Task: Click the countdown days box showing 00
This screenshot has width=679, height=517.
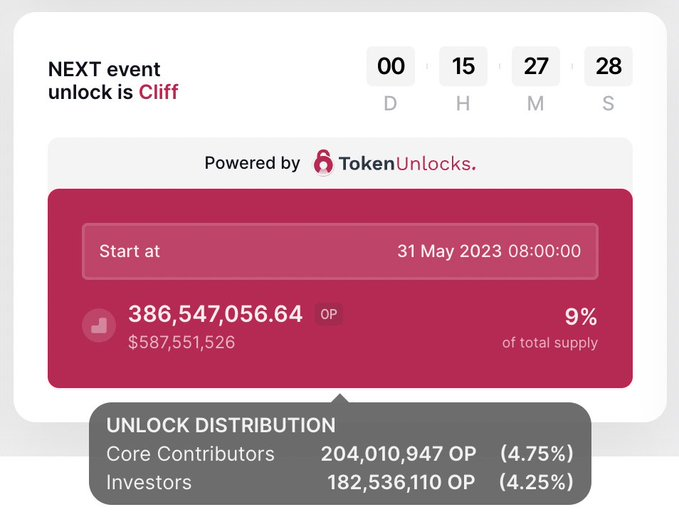Action: coord(391,66)
